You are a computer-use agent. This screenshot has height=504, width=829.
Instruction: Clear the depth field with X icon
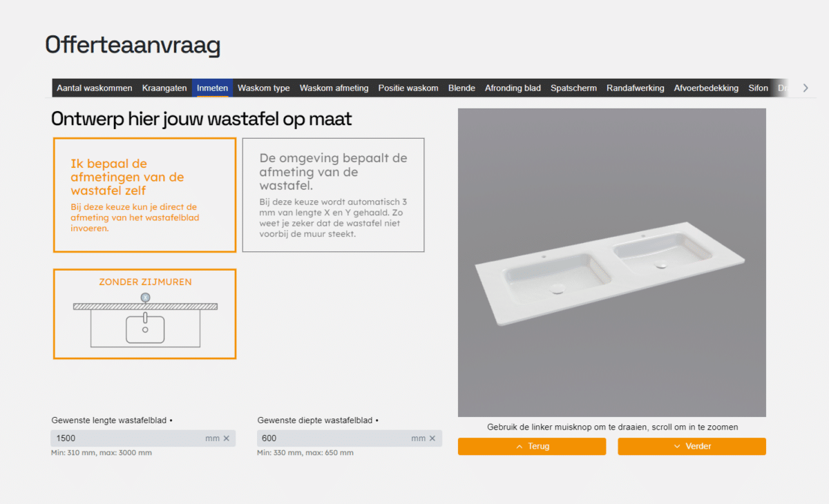click(x=432, y=438)
